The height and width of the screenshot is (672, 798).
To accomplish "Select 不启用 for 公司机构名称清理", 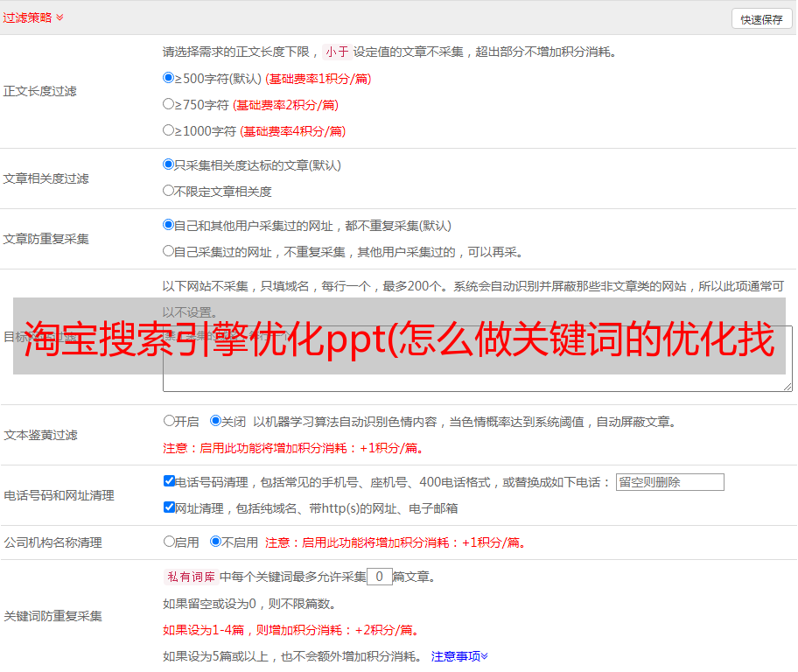I will point(216,542).
